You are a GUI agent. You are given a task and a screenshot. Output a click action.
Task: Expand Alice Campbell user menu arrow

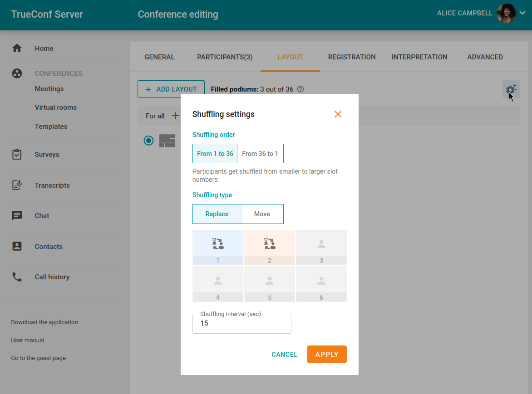point(522,13)
